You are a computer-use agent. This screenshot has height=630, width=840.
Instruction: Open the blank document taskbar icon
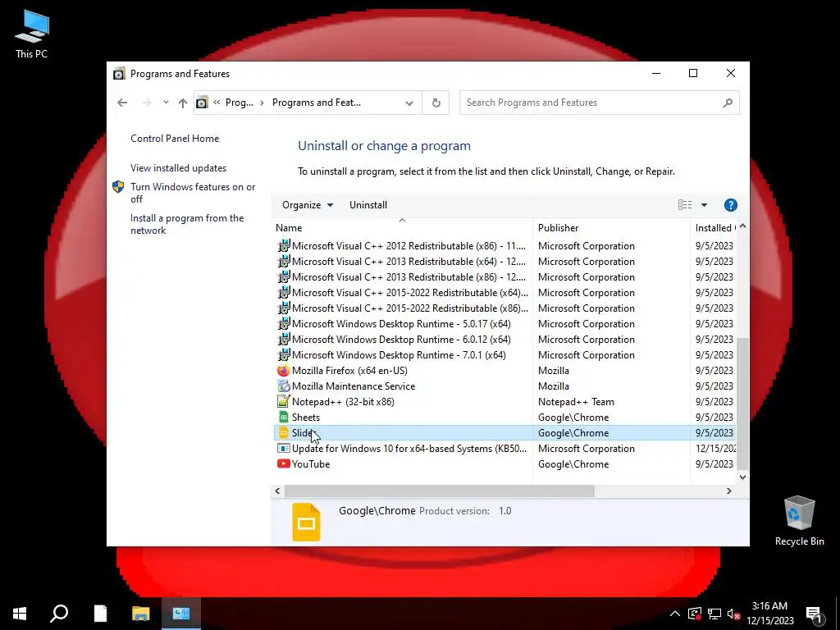pos(100,614)
